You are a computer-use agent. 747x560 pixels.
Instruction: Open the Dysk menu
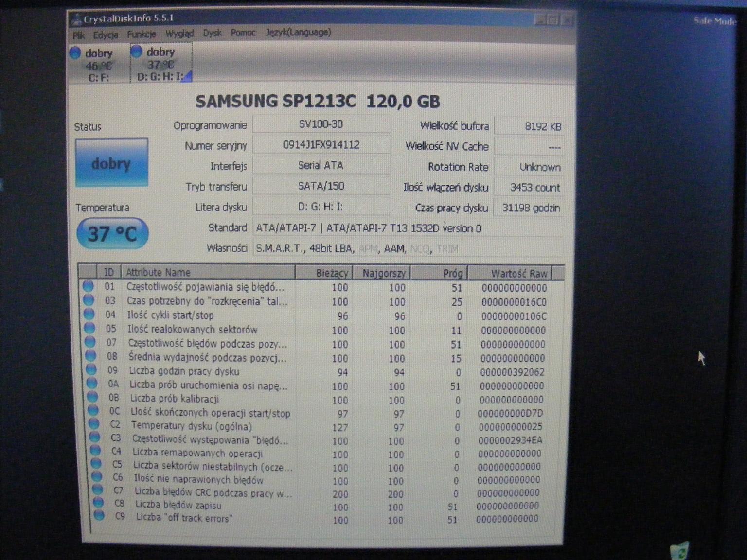pos(211,34)
